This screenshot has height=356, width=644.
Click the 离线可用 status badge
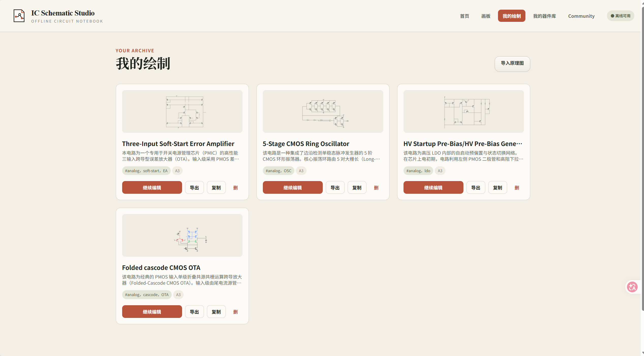(x=620, y=16)
